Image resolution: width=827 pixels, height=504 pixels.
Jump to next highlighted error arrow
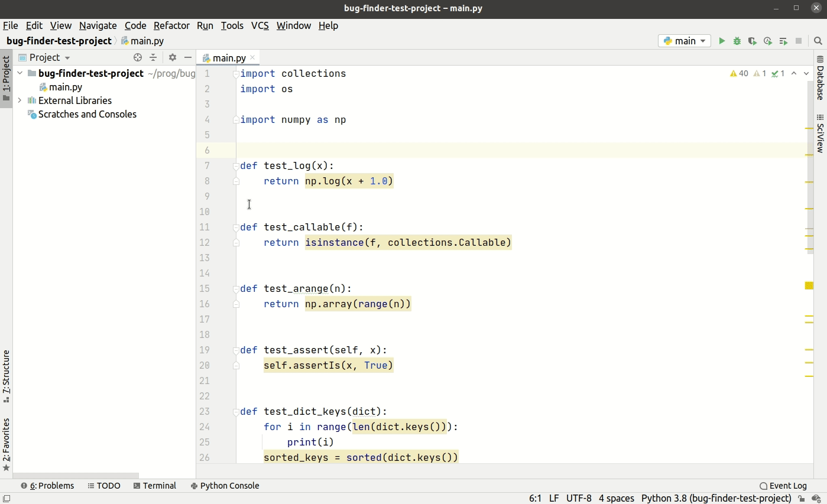tap(806, 73)
